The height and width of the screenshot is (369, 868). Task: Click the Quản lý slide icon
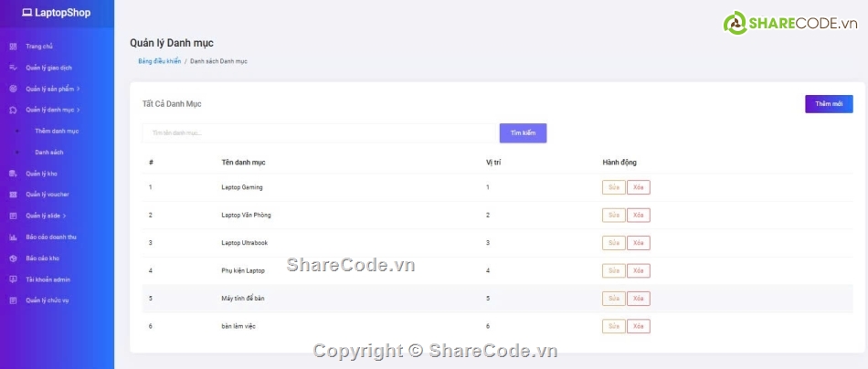point(14,216)
